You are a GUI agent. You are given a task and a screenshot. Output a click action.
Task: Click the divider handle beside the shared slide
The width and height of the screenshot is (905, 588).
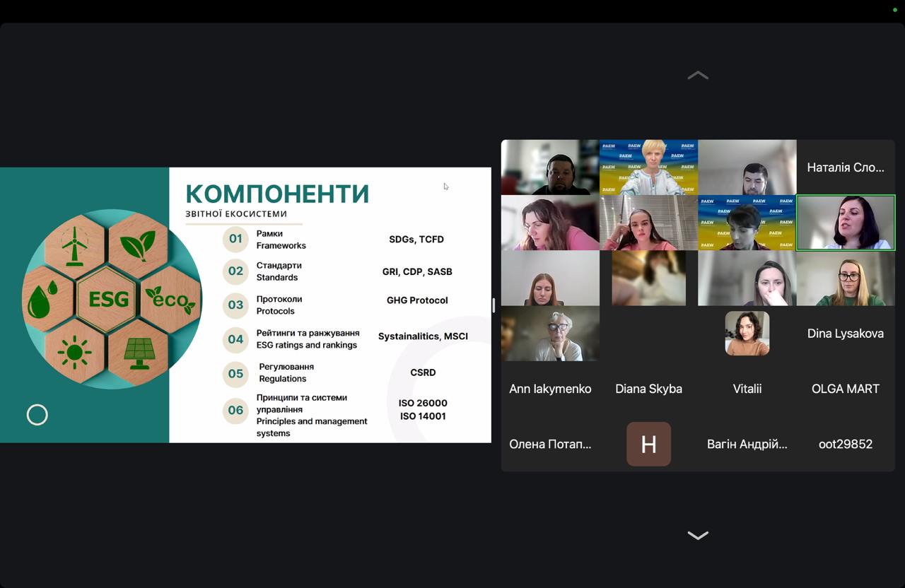[x=494, y=305]
